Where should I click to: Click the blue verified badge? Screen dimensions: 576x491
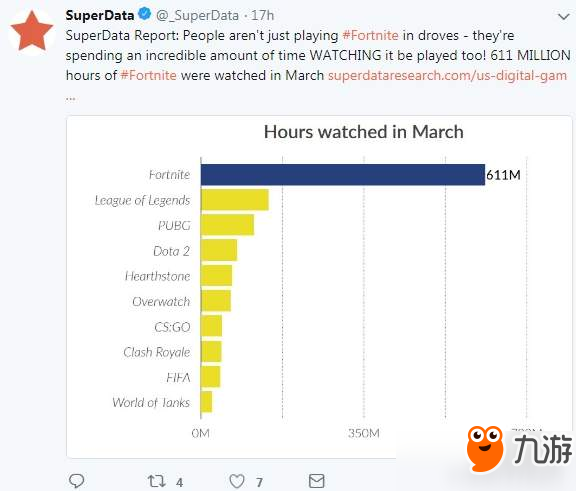click(145, 14)
